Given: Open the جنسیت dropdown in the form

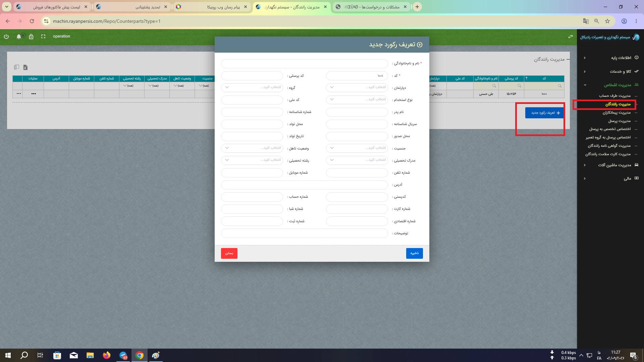Looking at the screenshot, I should point(357,148).
